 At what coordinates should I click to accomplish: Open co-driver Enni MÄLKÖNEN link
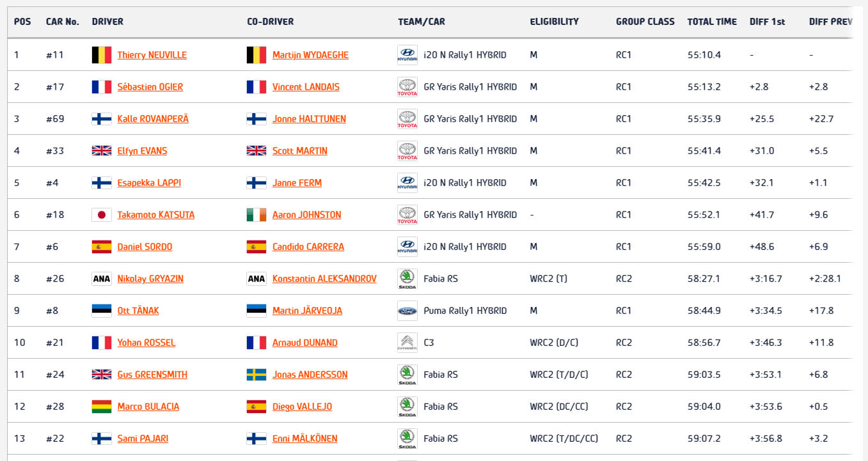305,439
